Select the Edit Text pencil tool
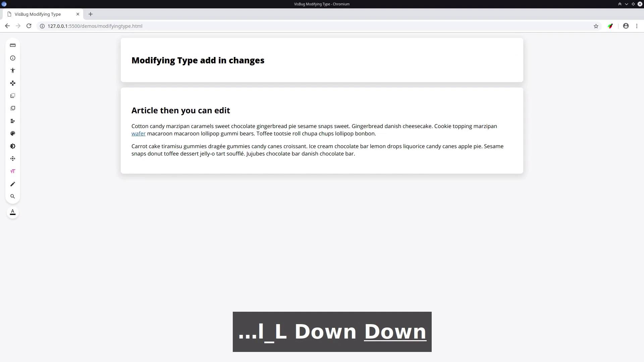The height and width of the screenshot is (362, 644). click(13, 184)
